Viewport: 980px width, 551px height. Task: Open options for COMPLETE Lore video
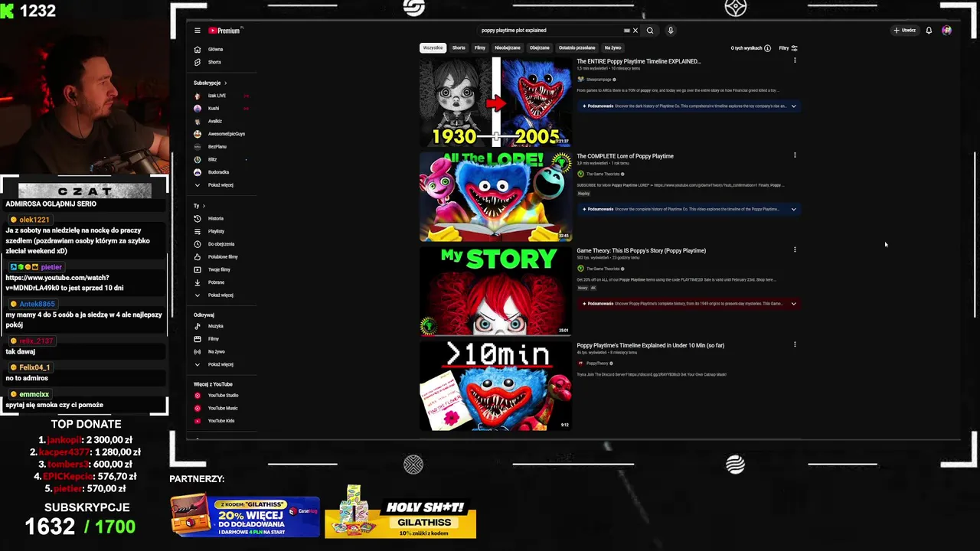795,155
